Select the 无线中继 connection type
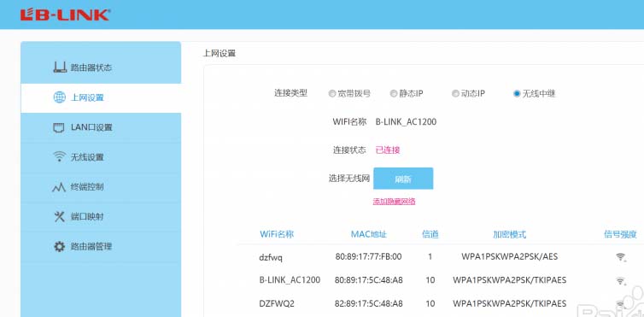Viewport: 644px width, 317px height. coord(517,94)
